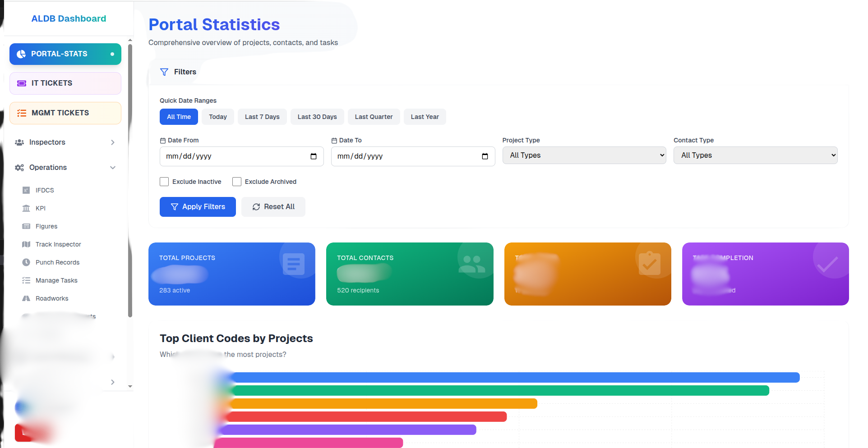Screen dimensions: 868x448
Task: Click the Filters funnel icon
Action: click(x=164, y=72)
